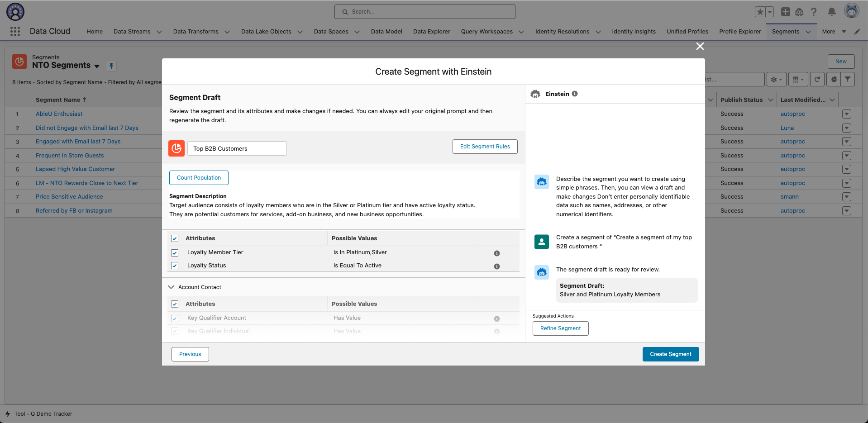Open the Data Model tab

tap(386, 32)
